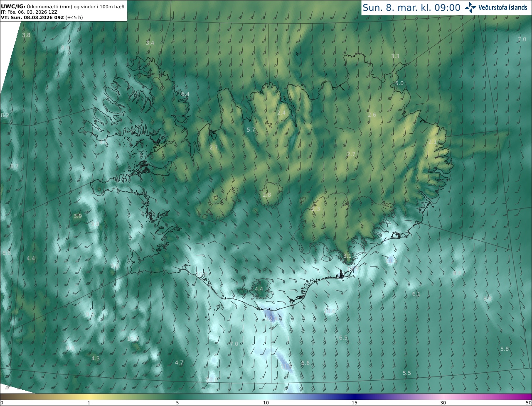This screenshot has width=532, height=406.
Task: Click the Veðurstofa Íslands logo icon
Action: click(x=471, y=7)
